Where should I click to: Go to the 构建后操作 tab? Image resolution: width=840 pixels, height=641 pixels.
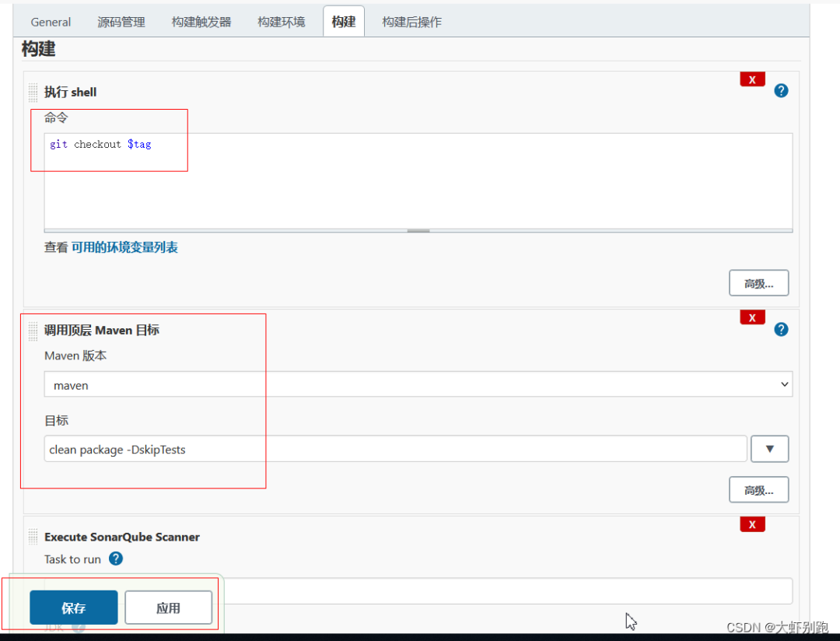point(411,22)
